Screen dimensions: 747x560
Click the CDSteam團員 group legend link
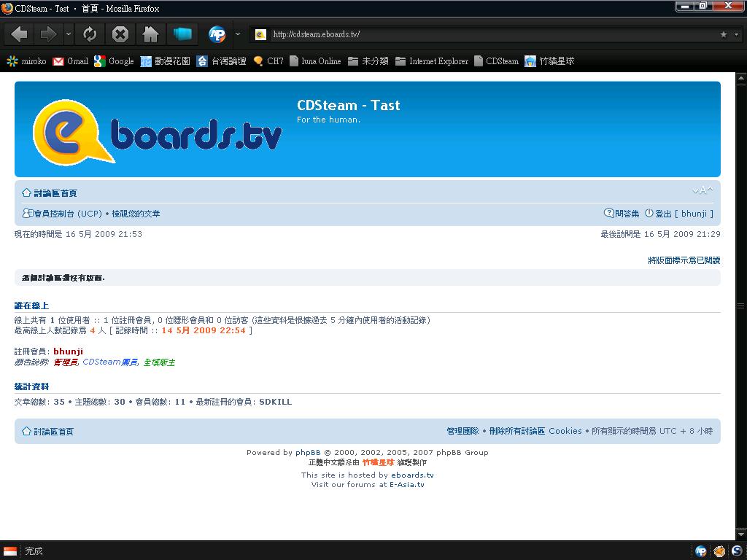[x=110, y=362]
